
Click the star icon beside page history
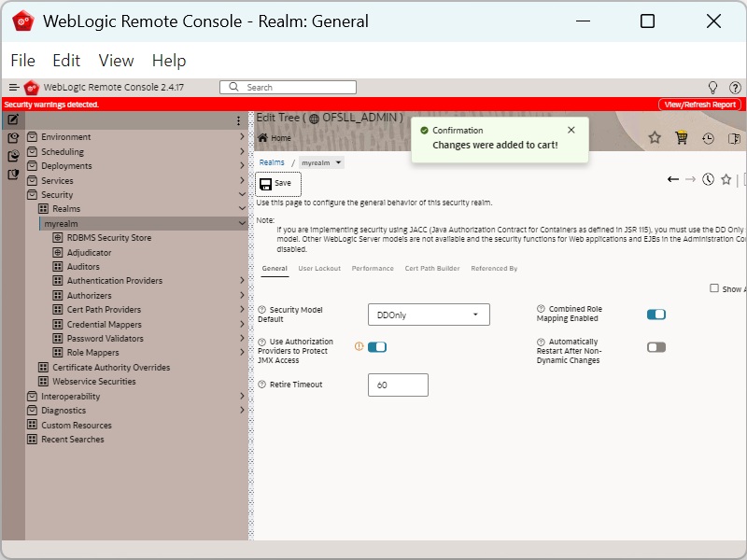726,179
